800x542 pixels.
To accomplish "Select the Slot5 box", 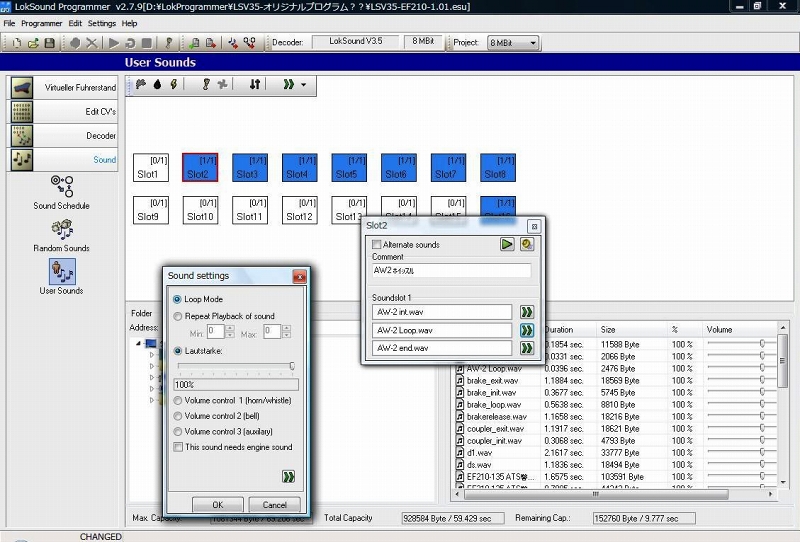I will 349,167.
